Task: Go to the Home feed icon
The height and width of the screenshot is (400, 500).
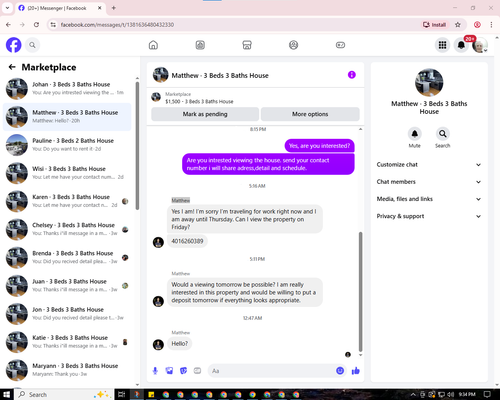Action: pos(153,45)
